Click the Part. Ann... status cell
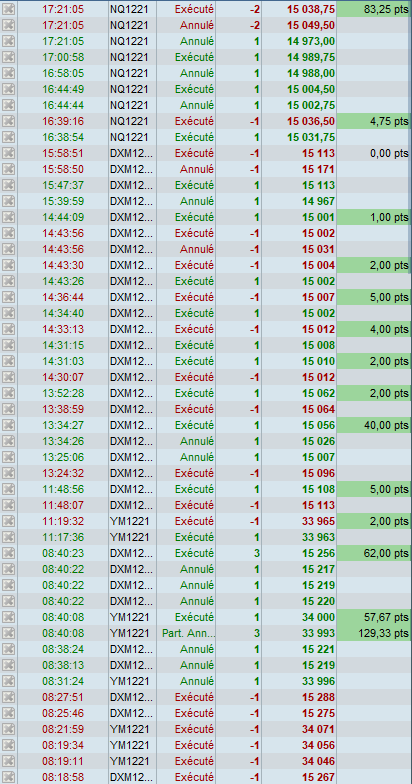 [x=186, y=633]
